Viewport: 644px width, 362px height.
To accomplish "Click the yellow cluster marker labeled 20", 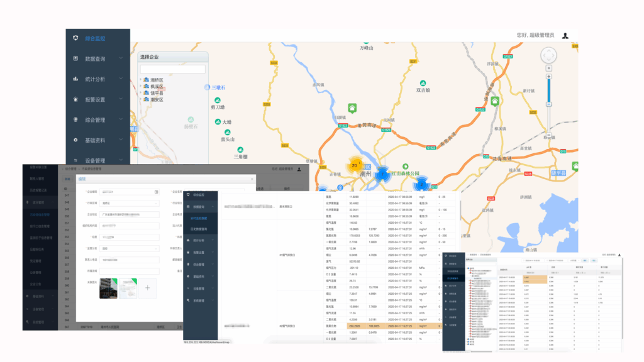I will [355, 165].
